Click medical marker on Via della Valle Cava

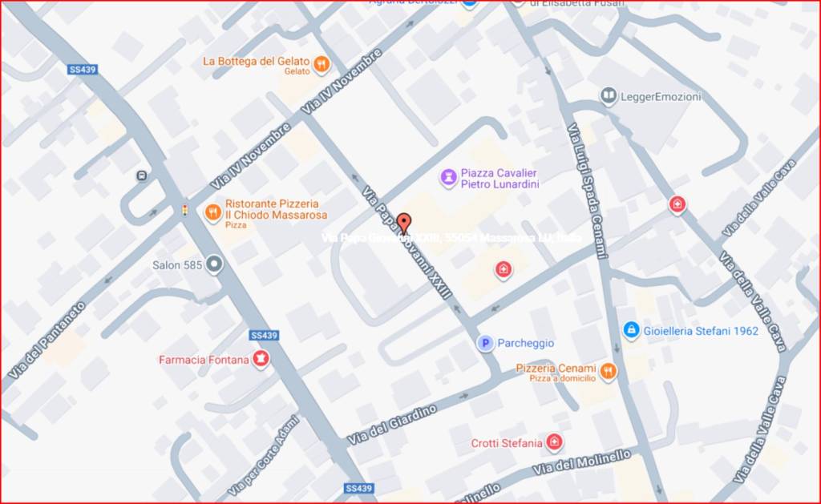677,204
